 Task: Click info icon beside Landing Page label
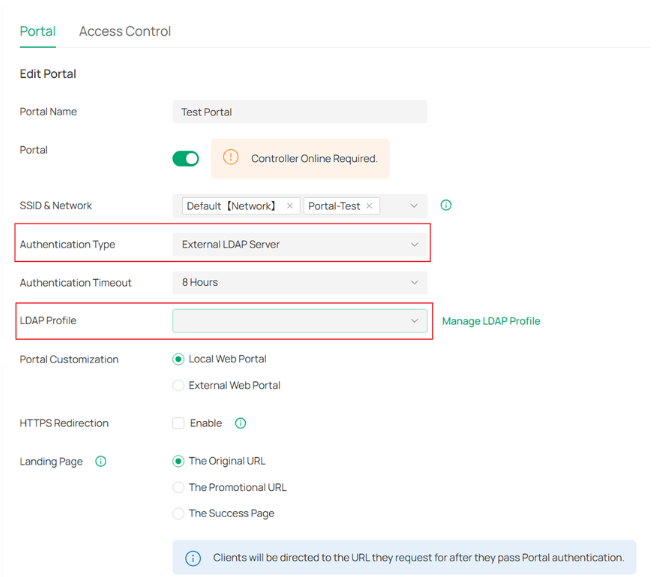pos(101,462)
